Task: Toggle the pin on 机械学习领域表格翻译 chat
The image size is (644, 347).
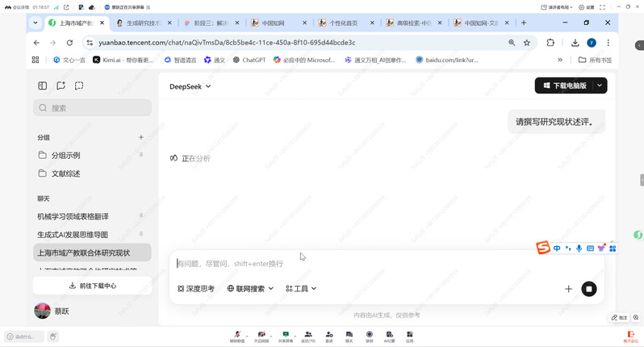Action: coord(141,216)
